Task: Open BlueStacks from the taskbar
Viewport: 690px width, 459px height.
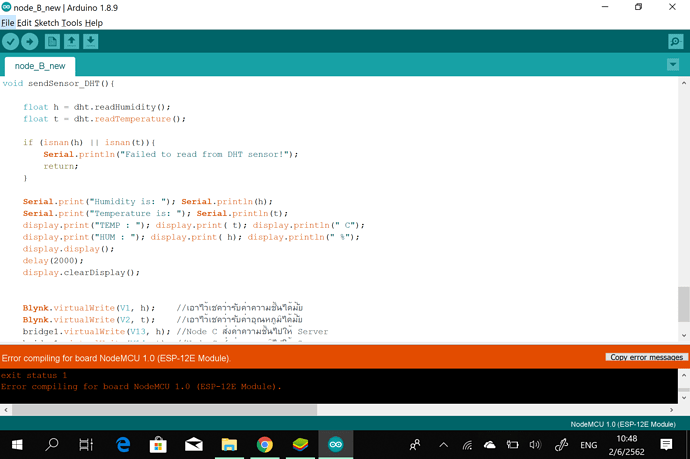Action: point(300,445)
